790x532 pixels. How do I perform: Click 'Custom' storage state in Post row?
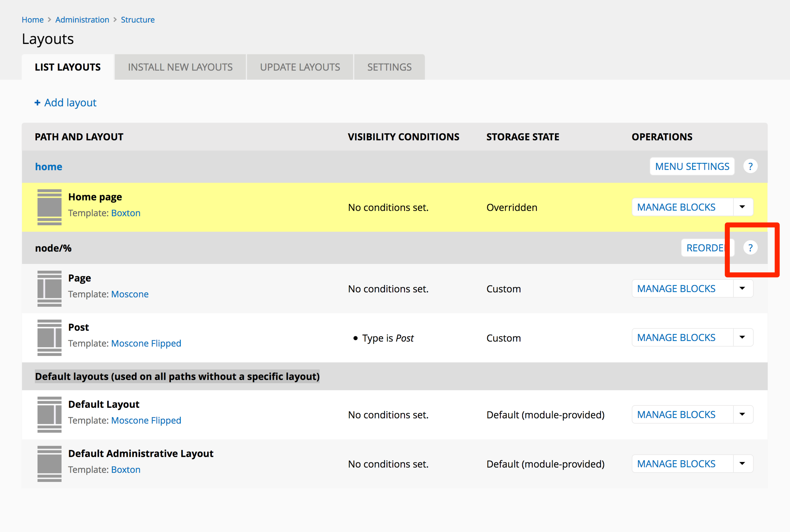pos(504,338)
